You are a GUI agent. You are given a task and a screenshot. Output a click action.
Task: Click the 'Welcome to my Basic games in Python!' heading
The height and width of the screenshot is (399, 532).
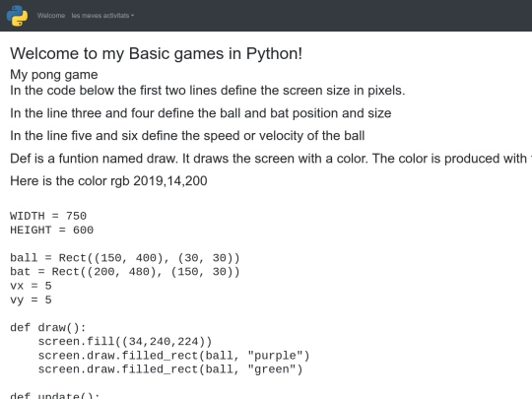156,53
